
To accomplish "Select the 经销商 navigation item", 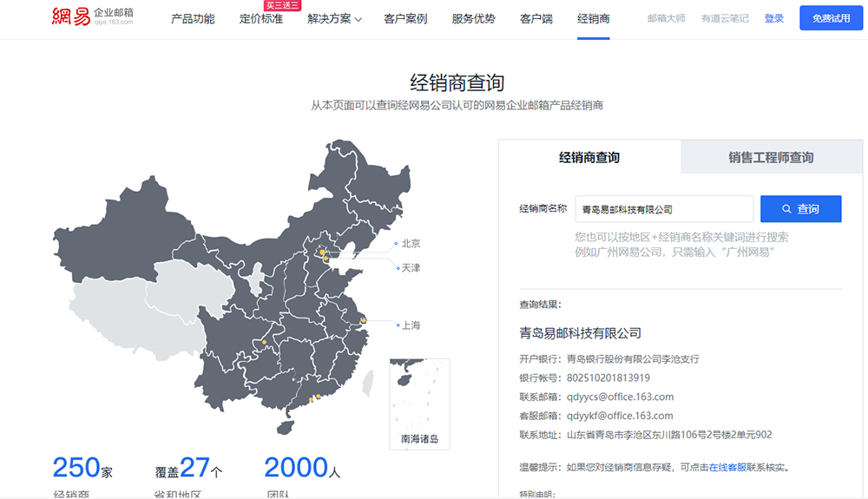I will pos(594,19).
